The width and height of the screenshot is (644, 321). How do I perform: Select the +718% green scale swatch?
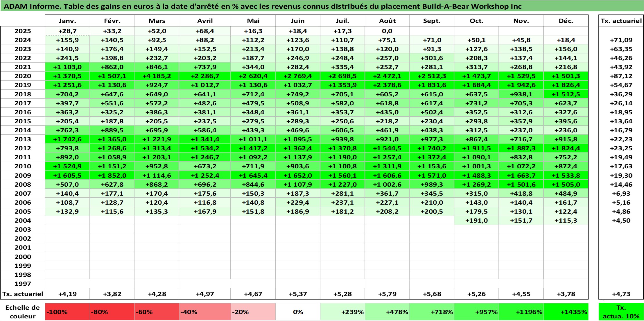[x=432, y=312]
